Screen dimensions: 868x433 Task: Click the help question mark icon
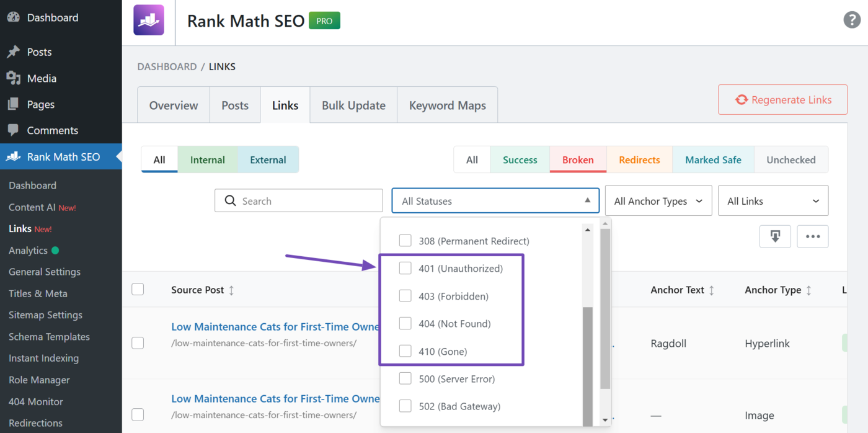(x=852, y=19)
